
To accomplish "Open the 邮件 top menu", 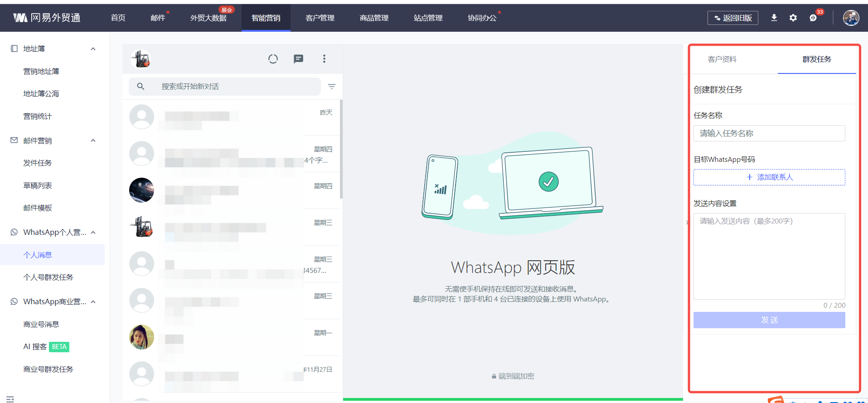I will tap(158, 18).
